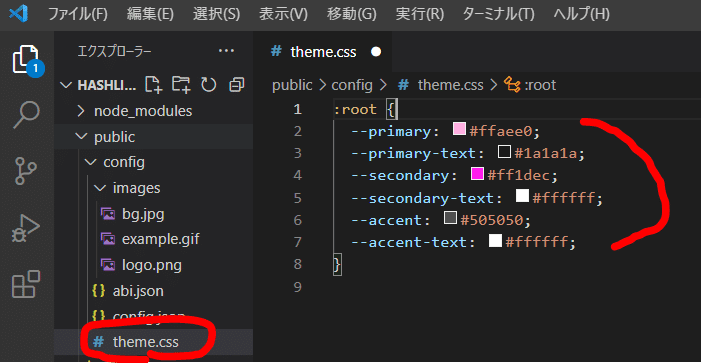This screenshot has width=701, height=363.
Task: Click the config breadcrumb segment
Action: click(x=352, y=84)
